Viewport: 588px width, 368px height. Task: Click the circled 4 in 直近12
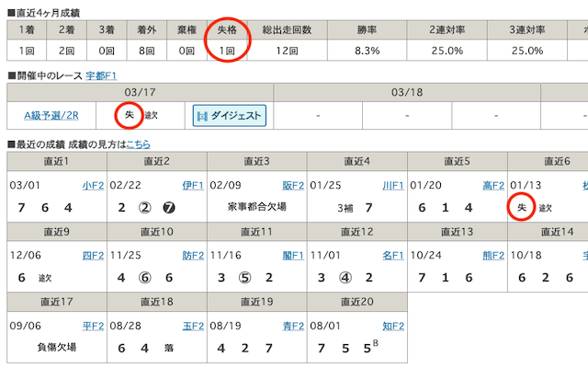click(345, 278)
